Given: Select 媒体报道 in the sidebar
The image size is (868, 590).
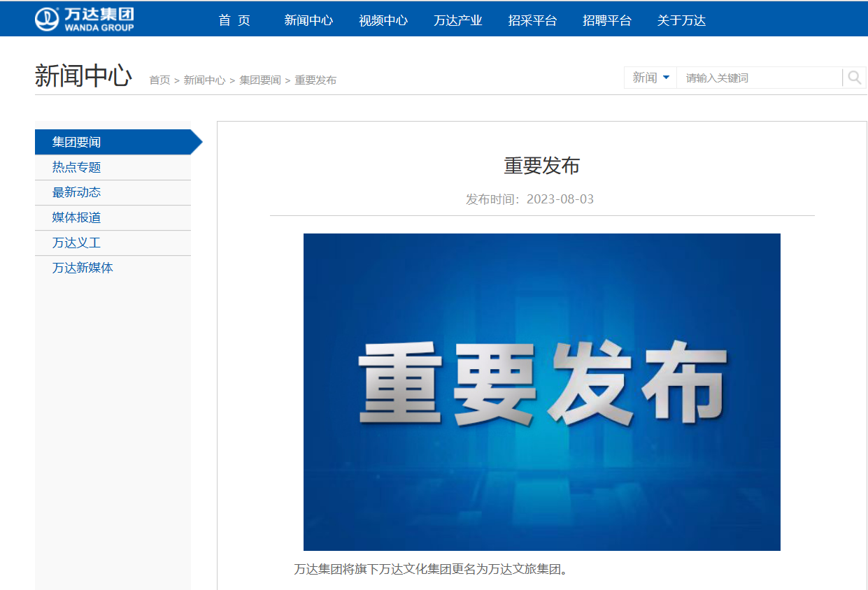Looking at the screenshot, I should pos(113,217).
